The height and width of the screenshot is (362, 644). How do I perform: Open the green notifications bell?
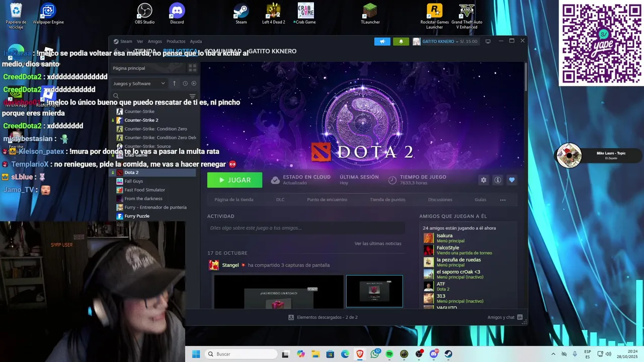pos(401,41)
